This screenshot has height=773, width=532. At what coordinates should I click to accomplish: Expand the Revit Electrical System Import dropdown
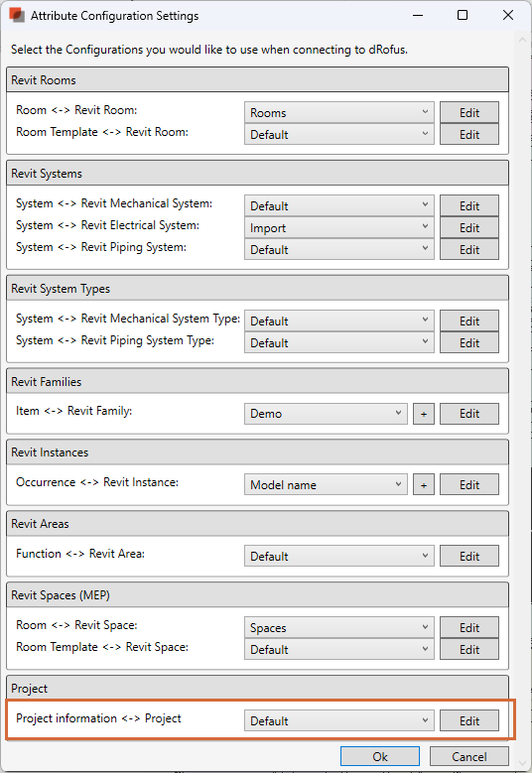pyautogui.click(x=339, y=228)
